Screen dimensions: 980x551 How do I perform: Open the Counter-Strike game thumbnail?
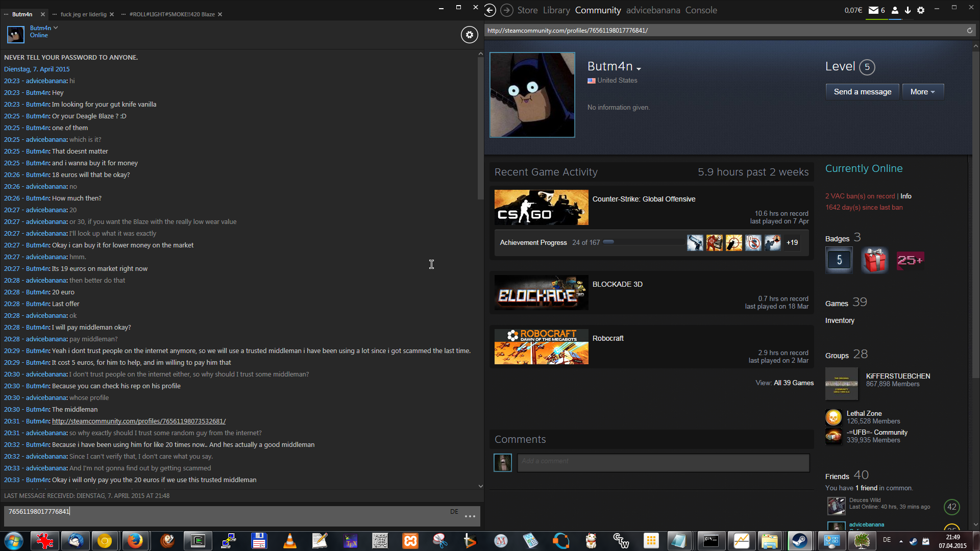[541, 207]
